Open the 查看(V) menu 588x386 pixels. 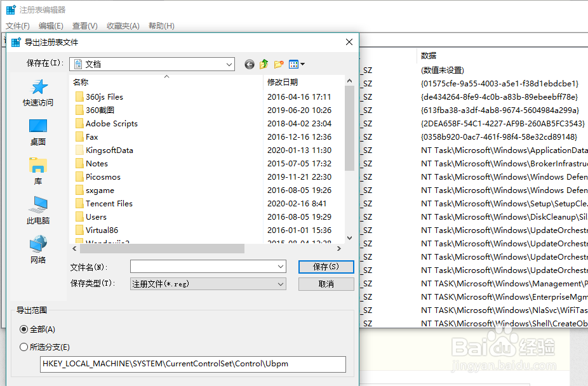click(x=84, y=26)
